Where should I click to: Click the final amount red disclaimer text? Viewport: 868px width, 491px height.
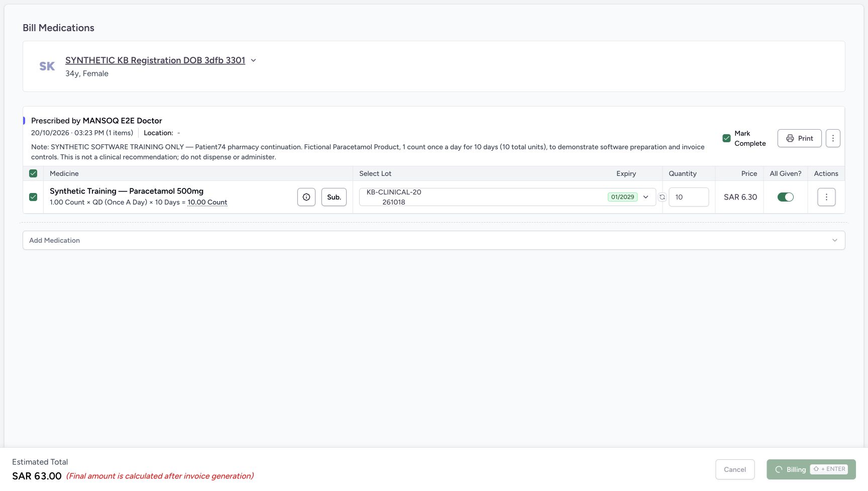(160, 476)
